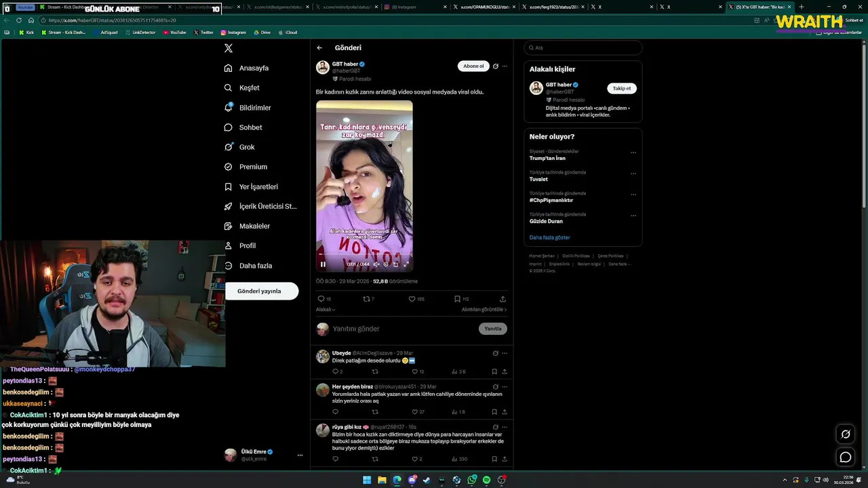Enter video fullscreen mode
This screenshot has height=488, width=868.
point(406,264)
